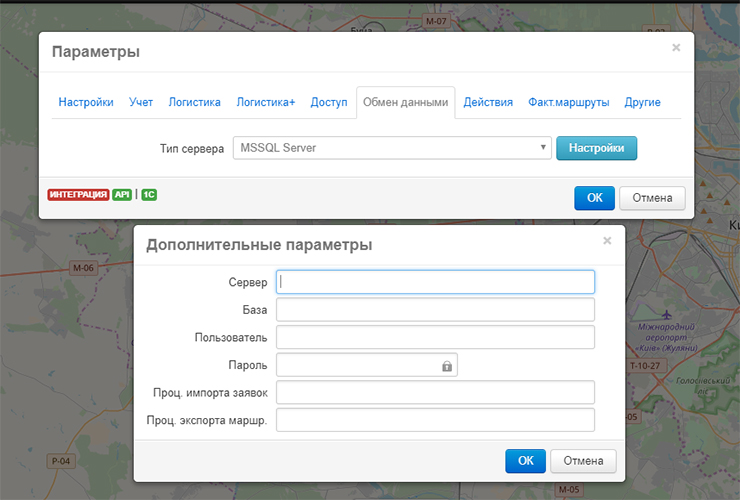Click the green 1C badge

click(149, 195)
